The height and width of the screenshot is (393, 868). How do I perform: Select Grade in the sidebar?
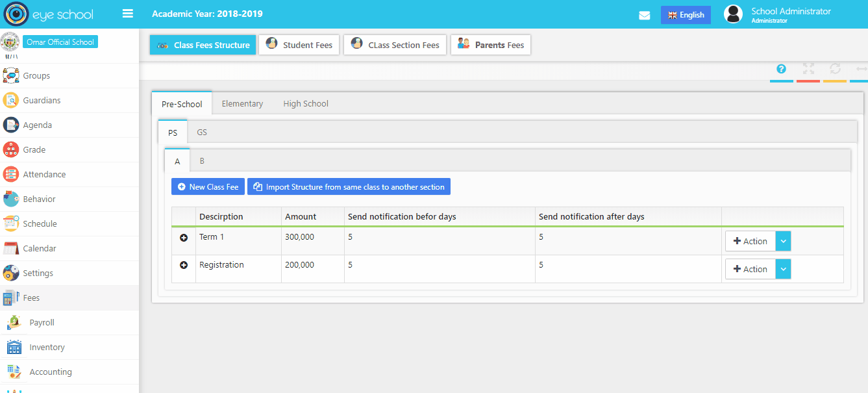tap(69, 150)
